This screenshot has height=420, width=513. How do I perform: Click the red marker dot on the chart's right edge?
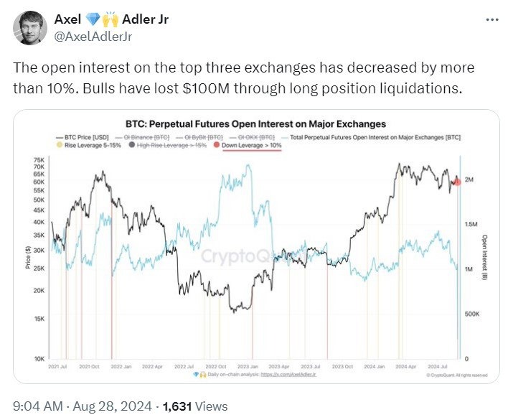click(457, 182)
